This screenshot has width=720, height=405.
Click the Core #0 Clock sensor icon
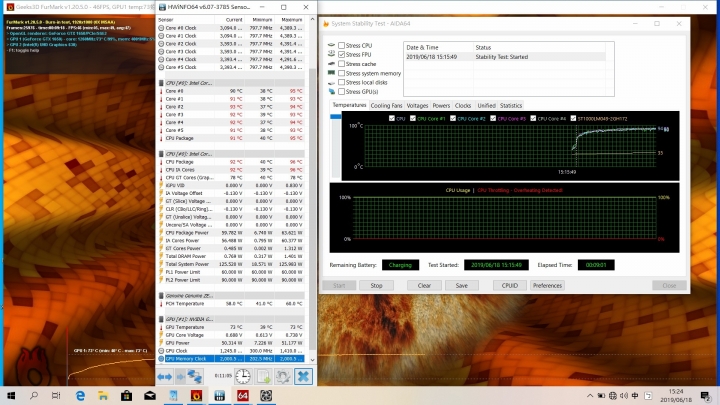point(161,28)
